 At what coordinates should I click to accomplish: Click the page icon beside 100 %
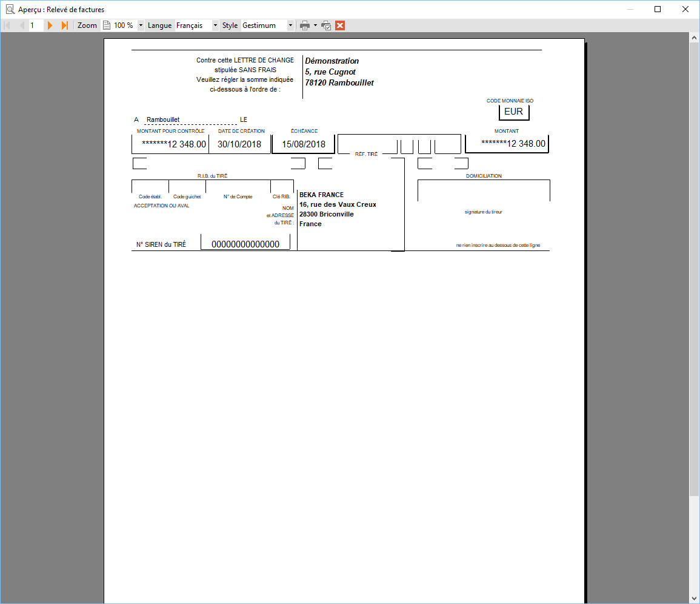click(x=107, y=25)
